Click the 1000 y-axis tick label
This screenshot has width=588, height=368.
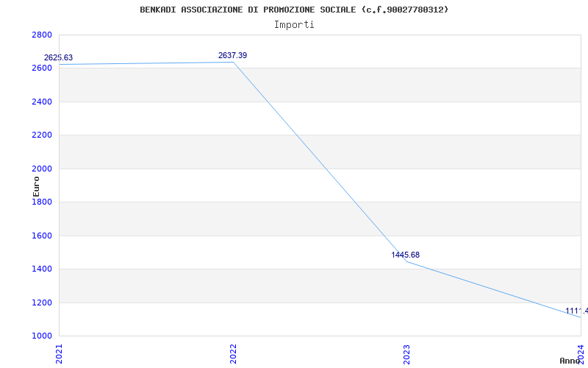42,336
